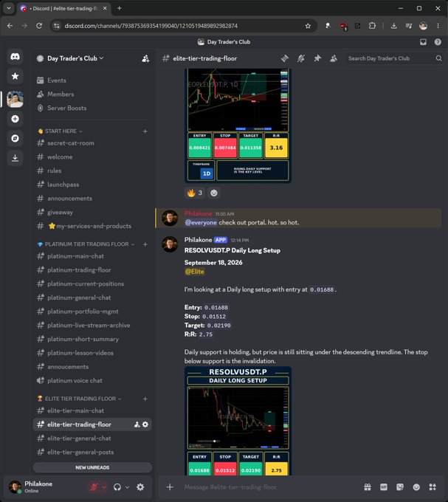Open the Inbox icon in title bar
This screenshot has width=448, height=502.
423,42
